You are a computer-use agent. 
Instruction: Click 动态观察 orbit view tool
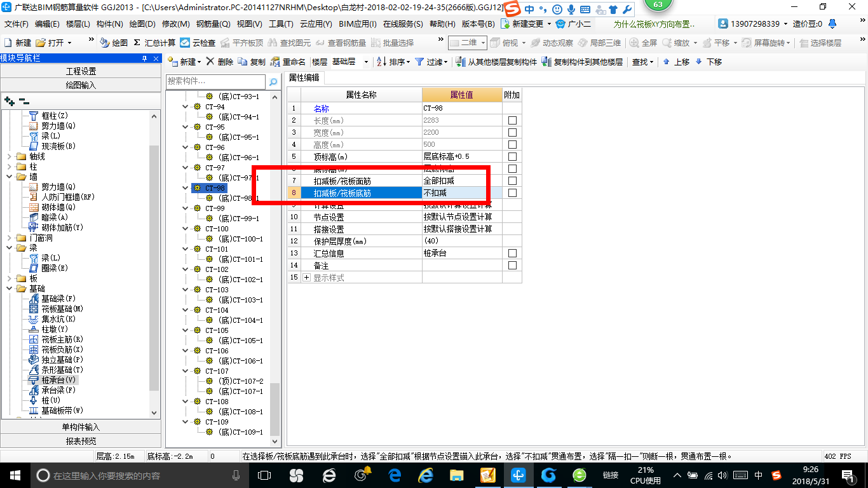[x=552, y=43]
